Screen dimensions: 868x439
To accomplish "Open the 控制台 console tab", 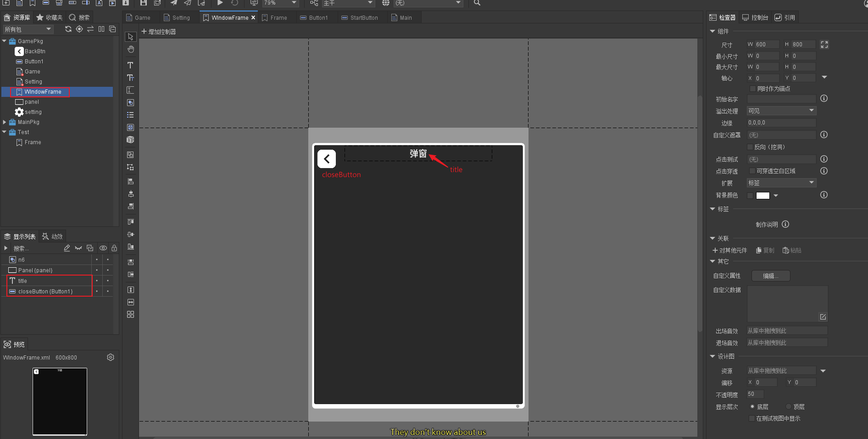I will click(x=755, y=17).
